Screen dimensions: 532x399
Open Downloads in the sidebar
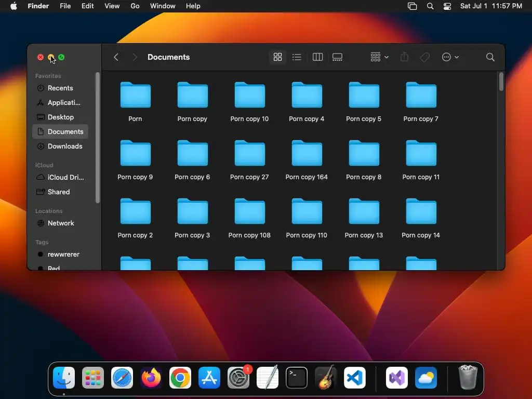point(60,146)
